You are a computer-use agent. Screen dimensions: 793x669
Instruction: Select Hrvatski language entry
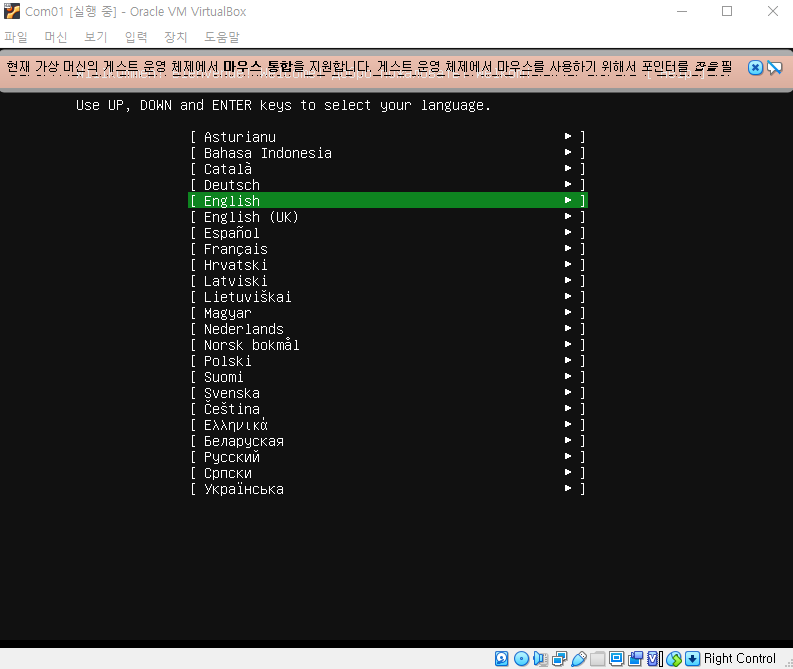pyautogui.click(x=387, y=265)
